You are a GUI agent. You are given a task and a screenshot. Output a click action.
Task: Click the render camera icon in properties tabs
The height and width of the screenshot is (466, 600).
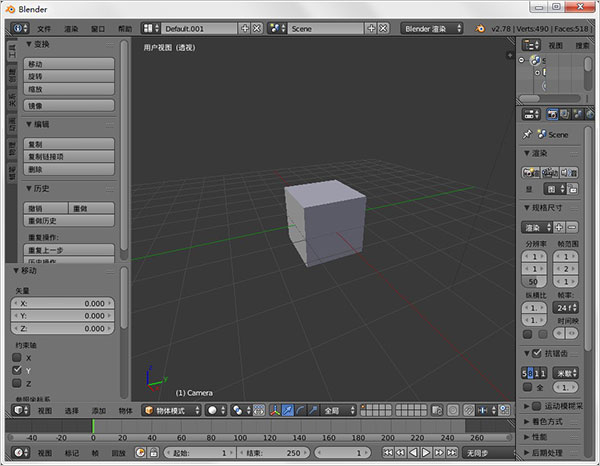(x=550, y=115)
